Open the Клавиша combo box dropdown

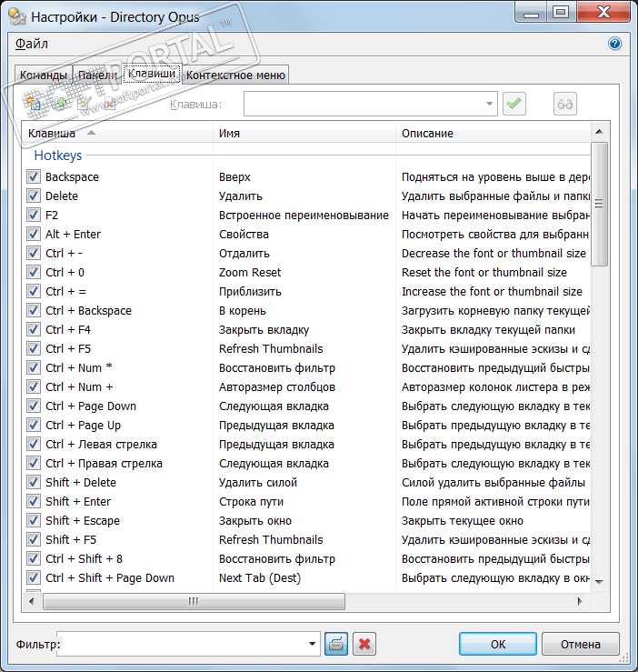point(489,104)
